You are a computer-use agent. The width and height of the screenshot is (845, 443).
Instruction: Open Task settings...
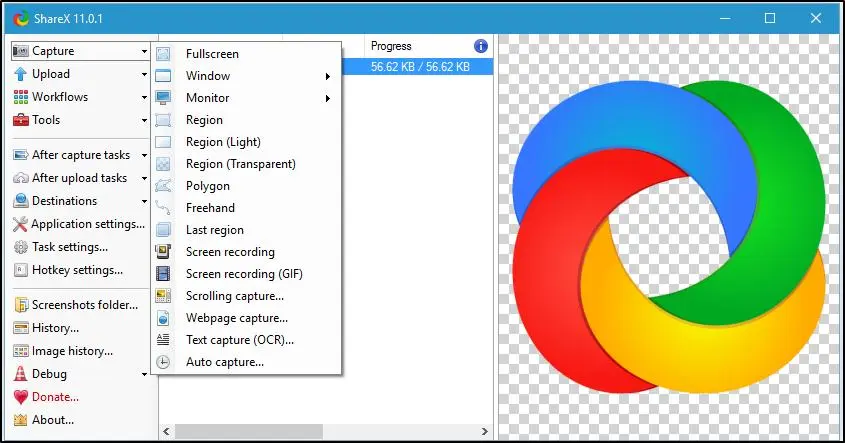(61, 247)
